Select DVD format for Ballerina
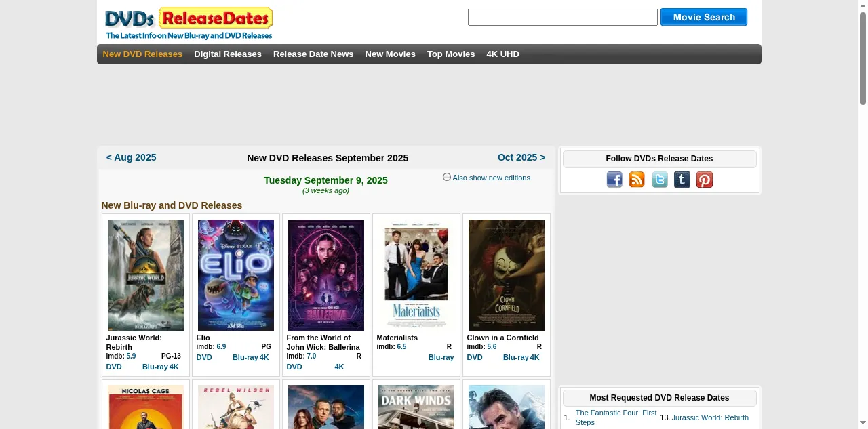Screen dimensions: 868x429 pos(294,367)
